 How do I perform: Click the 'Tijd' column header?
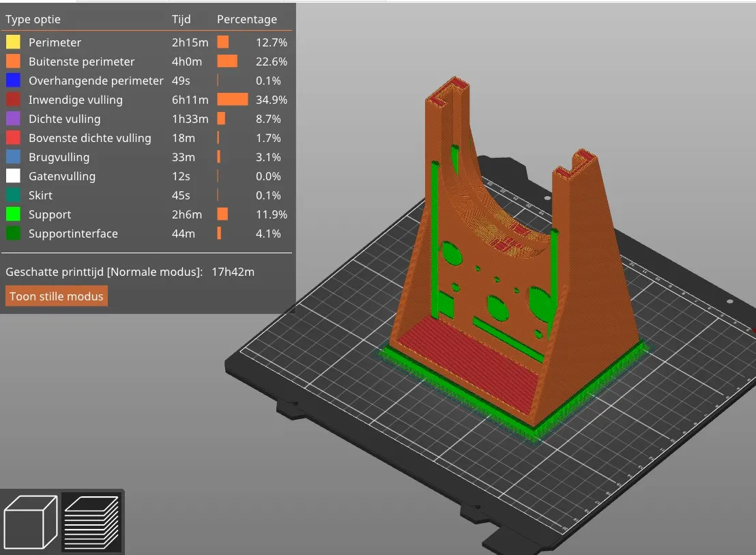[x=181, y=19]
